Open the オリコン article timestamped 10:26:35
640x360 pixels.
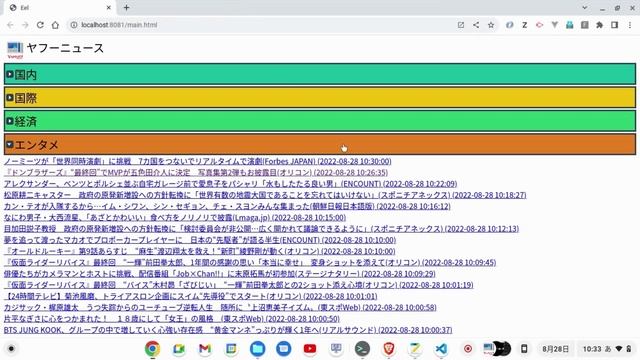[196, 172]
